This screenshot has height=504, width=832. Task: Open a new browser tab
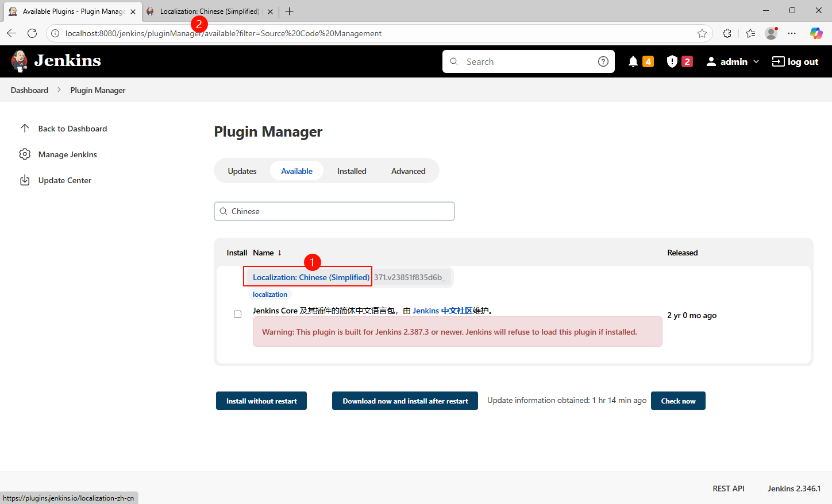[x=289, y=11]
